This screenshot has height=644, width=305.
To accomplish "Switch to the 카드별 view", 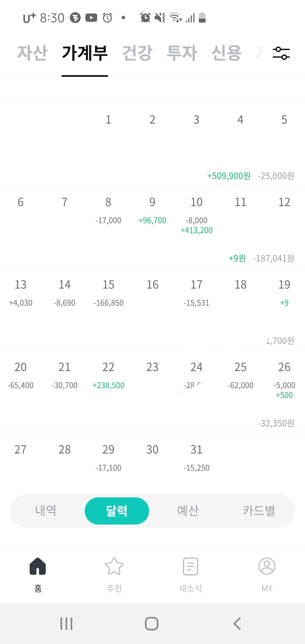I will 259,511.
